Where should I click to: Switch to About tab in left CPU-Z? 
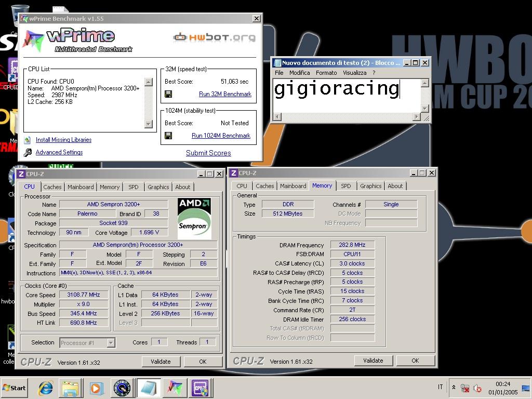[182, 187]
